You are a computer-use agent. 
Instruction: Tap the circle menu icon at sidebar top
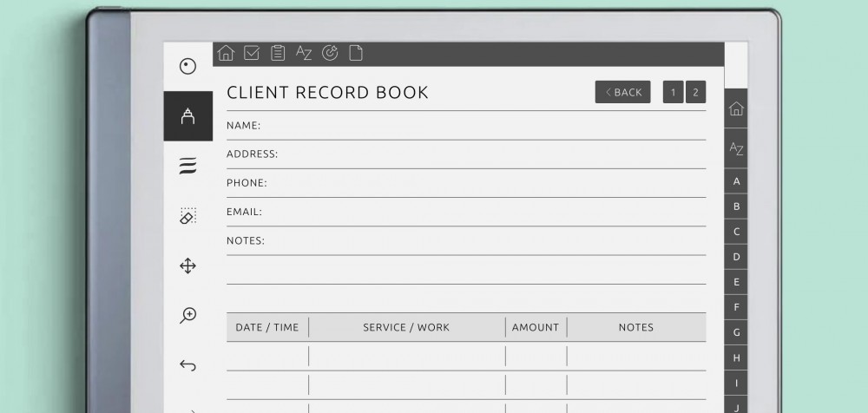[x=187, y=66]
